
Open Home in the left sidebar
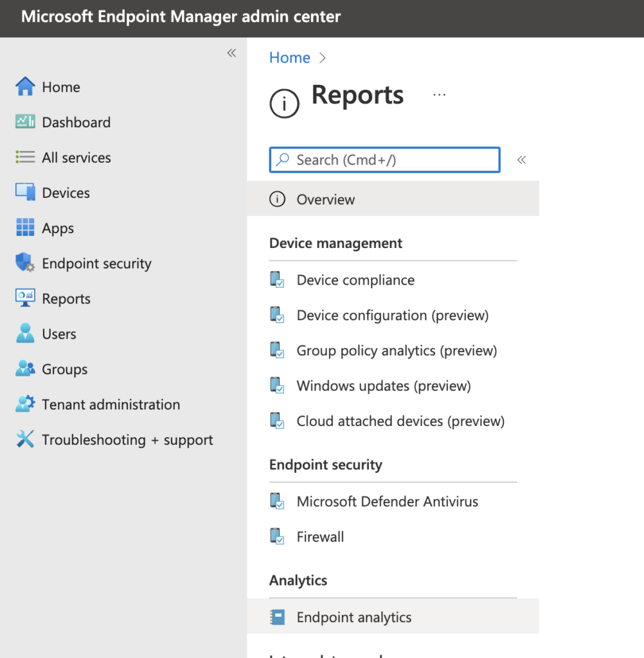coord(61,87)
